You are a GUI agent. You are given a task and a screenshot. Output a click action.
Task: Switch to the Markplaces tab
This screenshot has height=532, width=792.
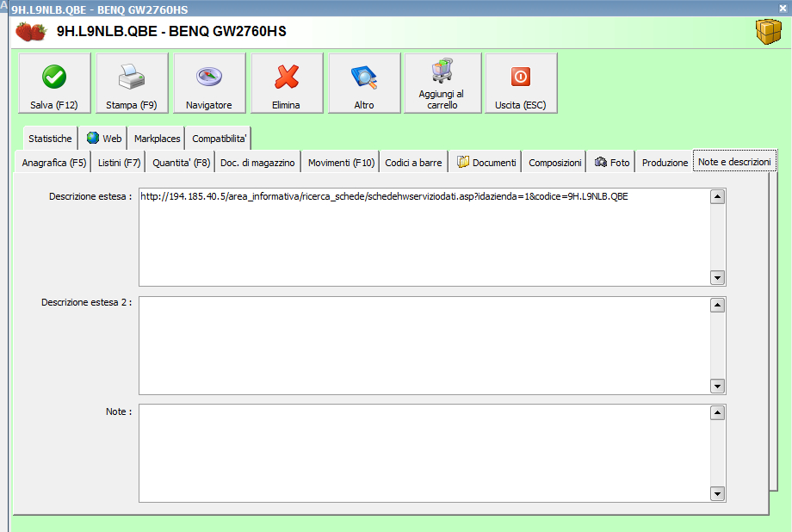(157, 139)
